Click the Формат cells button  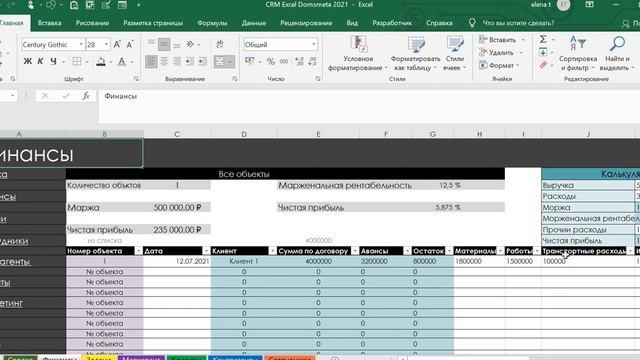tap(497, 65)
